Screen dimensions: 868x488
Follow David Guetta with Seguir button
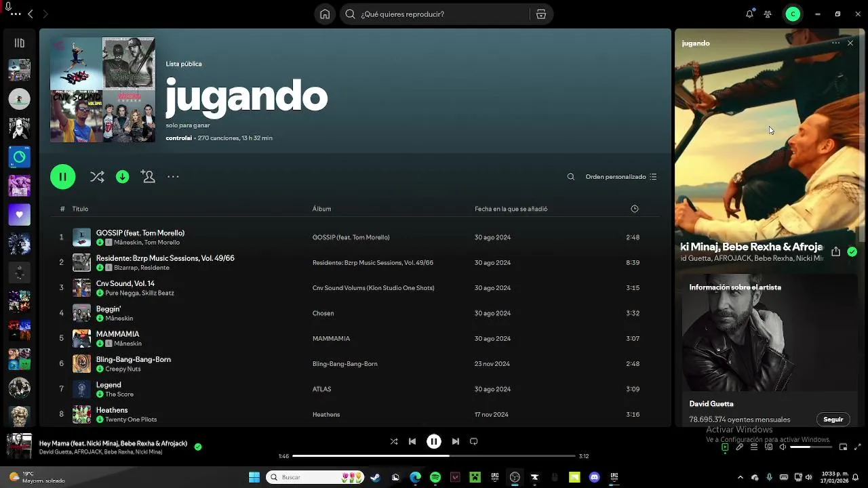833,420
